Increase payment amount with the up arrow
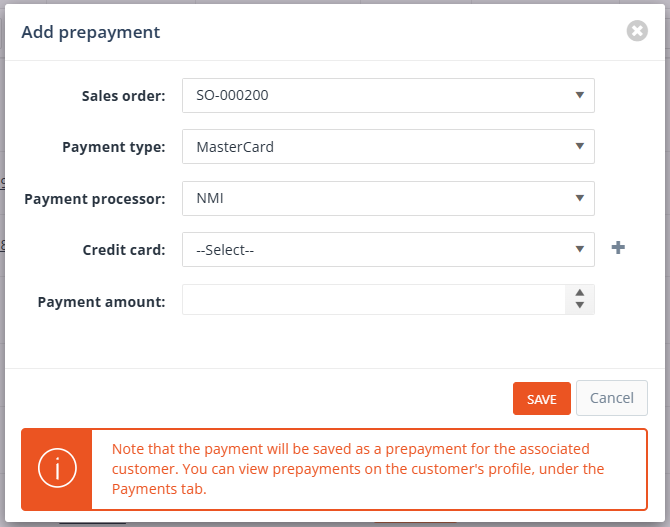Viewport: 670px width, 527px height. pyautogui.click(x=580, y=293)
